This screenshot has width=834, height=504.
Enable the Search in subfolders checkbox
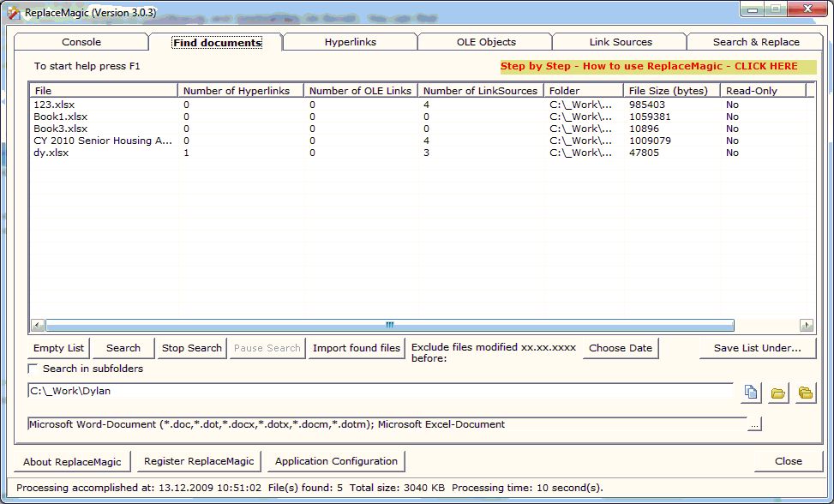[x=33, y=369]
